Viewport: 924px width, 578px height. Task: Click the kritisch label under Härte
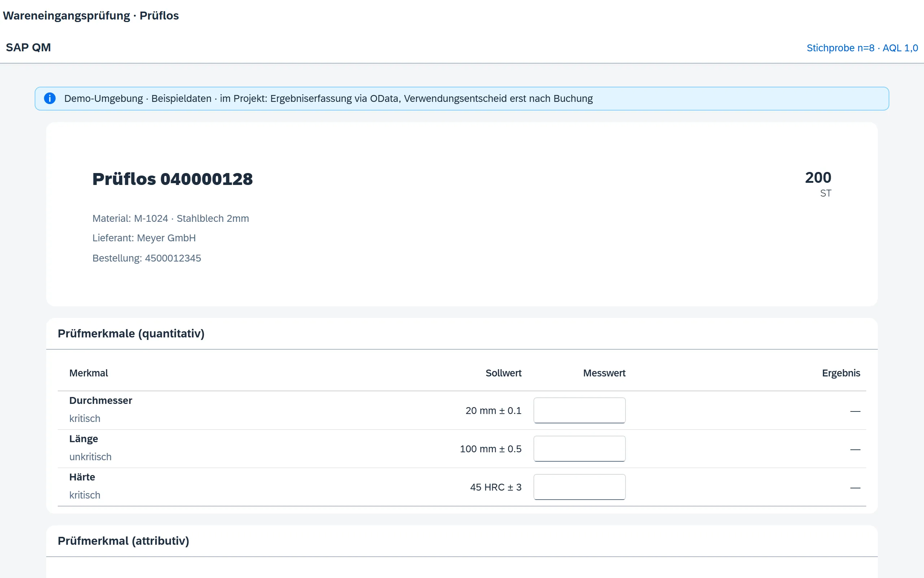pos(85,495)
